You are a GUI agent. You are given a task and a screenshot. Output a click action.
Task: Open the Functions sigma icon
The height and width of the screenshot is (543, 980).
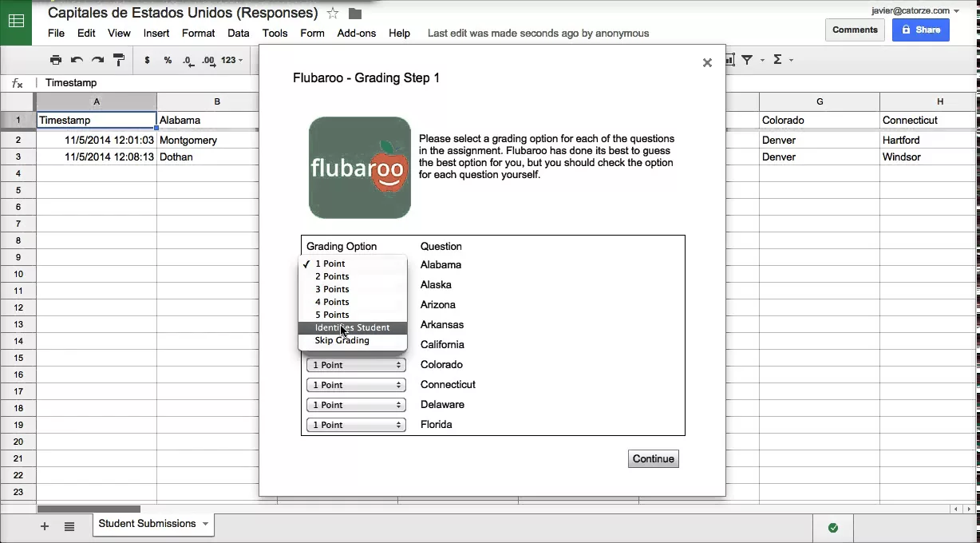(x=777, y=60)
